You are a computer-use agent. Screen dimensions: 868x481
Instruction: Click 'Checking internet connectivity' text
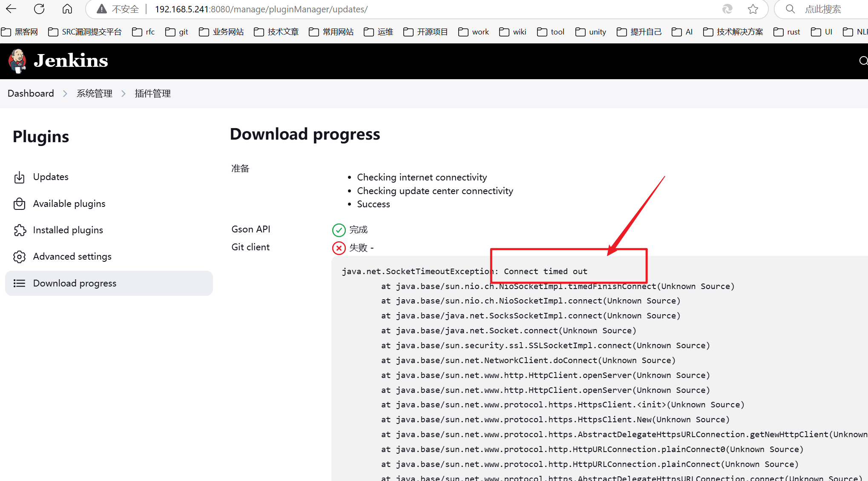(422, 178)
